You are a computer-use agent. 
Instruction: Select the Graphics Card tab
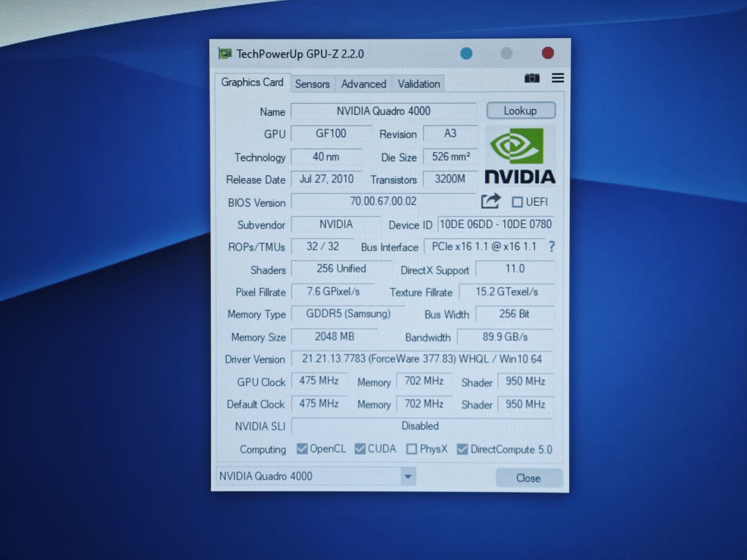point(252,82)
